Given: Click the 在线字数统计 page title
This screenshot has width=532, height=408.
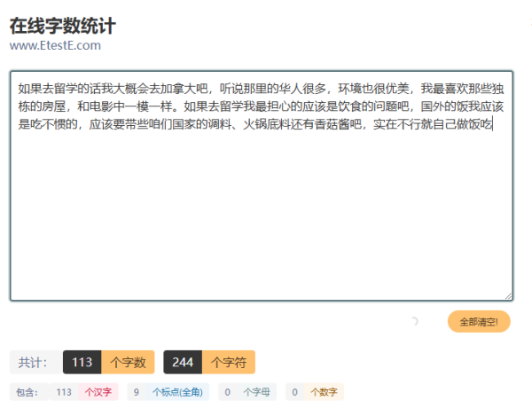Looking at the screenshot, I should tap(63, 26).
